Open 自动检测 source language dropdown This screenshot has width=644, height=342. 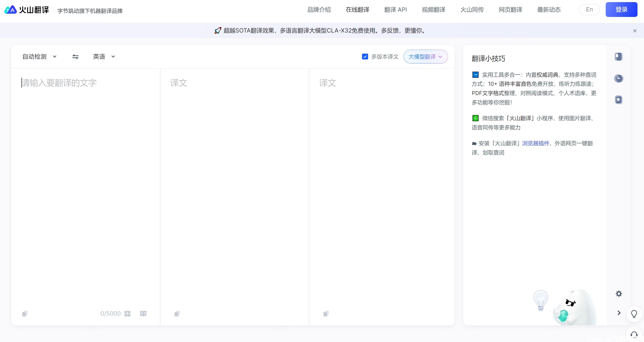[x=39, y=57]
